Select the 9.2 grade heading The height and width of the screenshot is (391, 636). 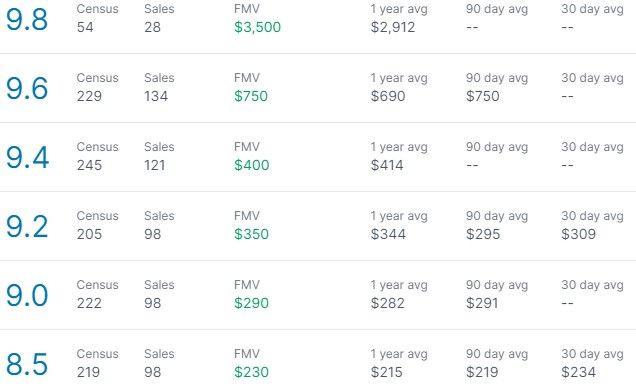(x=27, y=227)
